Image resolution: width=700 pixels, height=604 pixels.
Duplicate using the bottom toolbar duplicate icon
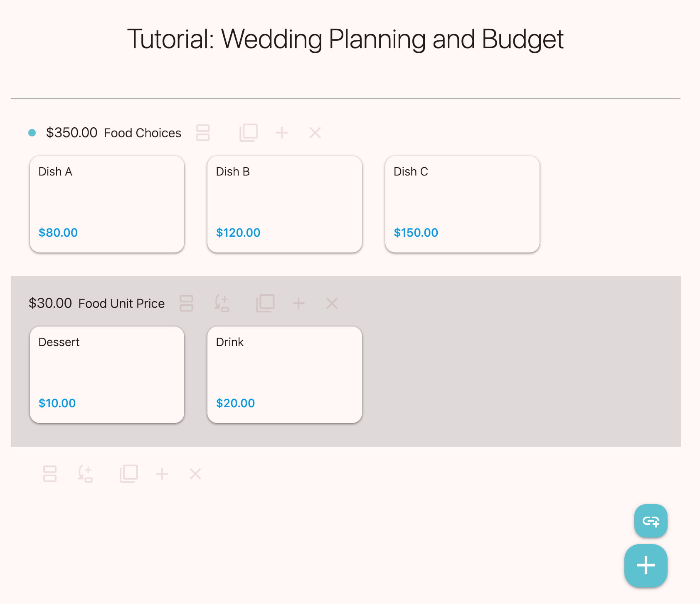[129, 473]
